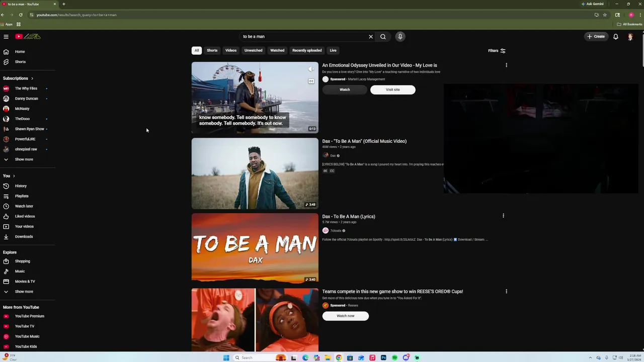The height and width of the screenshot is (362, 644).
Task: Open the Filters dropdown
Action: click(497, 50)
